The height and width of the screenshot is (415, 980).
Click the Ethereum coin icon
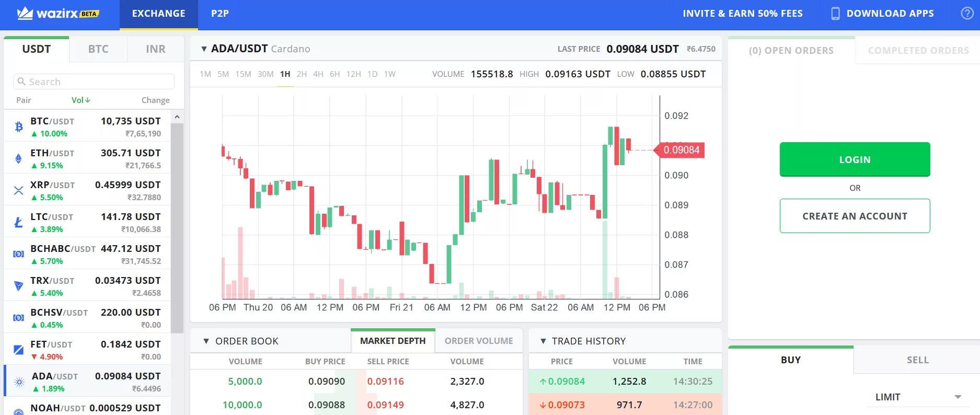(x=19, y=158)
